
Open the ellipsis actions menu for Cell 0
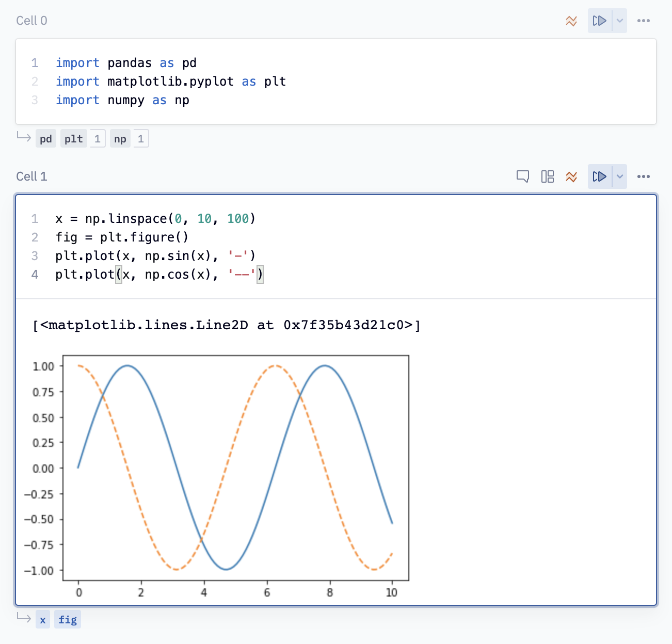643,21
